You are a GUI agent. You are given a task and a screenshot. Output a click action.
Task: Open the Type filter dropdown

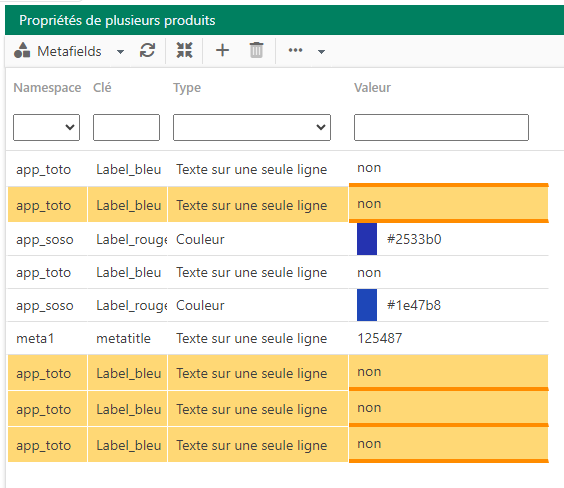point(252,127)
